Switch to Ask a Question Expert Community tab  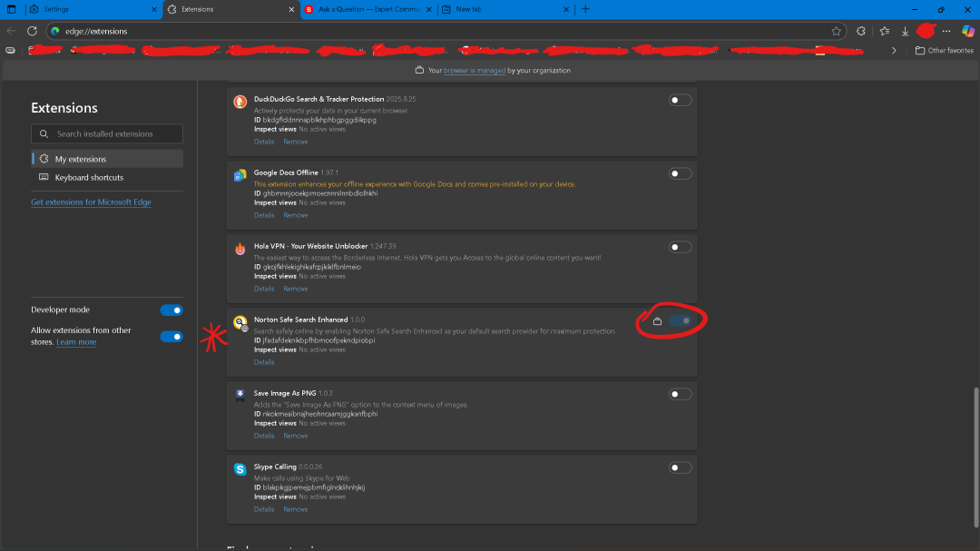pyautogui.click(x=368, y=9)
